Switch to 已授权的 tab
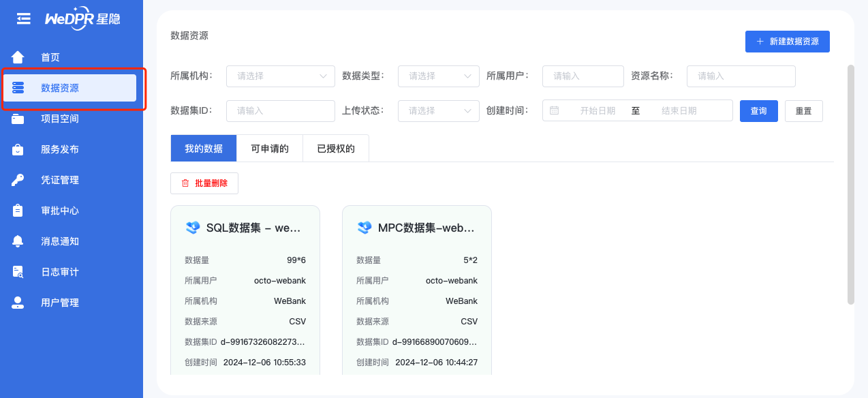The image size is (868, 398). click(x=336, y=149)
